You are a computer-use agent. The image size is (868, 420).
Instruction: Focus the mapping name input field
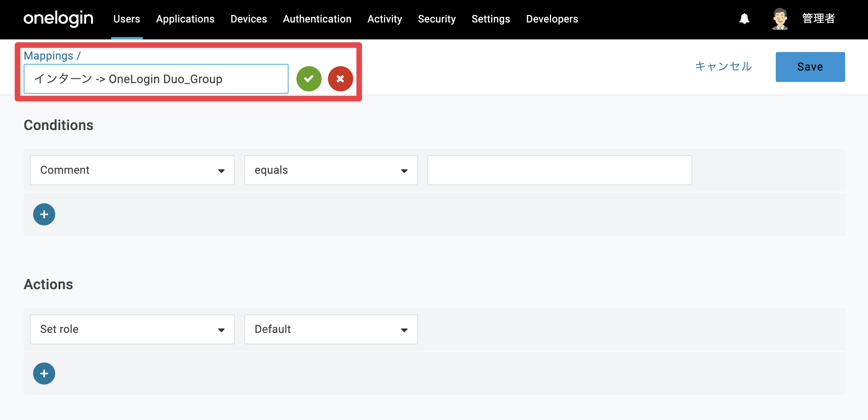(156, 79)
